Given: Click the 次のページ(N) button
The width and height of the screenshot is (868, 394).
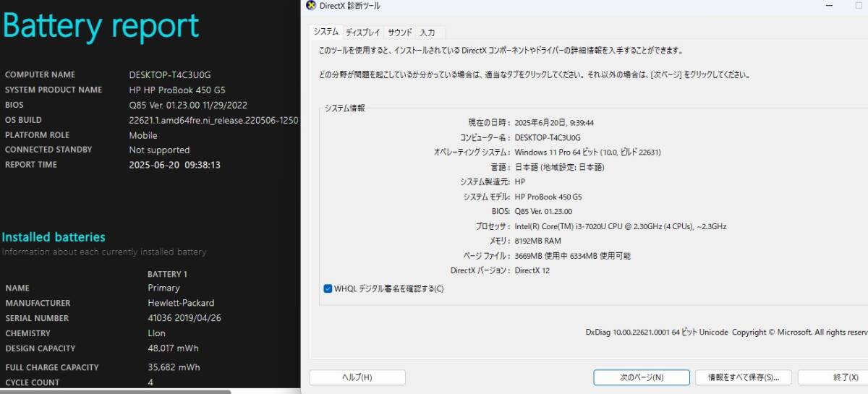Looking at the screenshot, I should coord(641,377).
